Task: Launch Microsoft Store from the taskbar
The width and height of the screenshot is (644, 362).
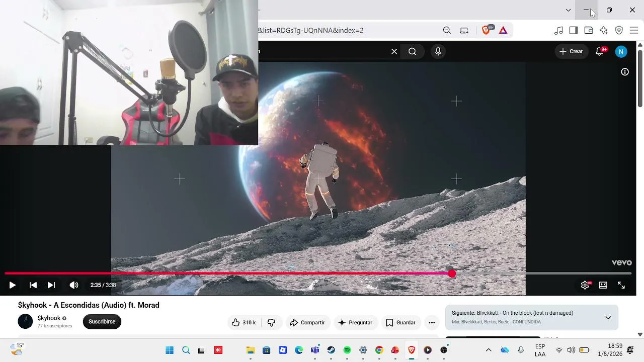Action: coord(267,350)
